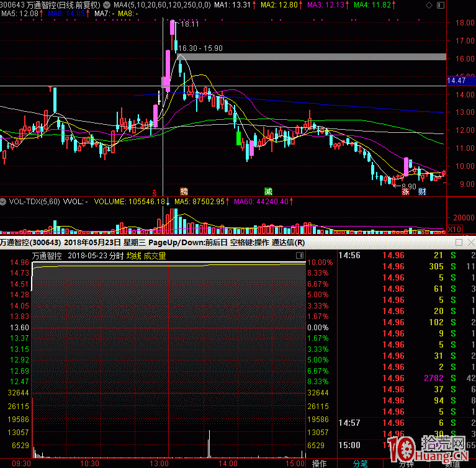Click the 万通智控 stock name in intraday header
The height and width of the screenshot is (468, 476).
coord(47,256)
